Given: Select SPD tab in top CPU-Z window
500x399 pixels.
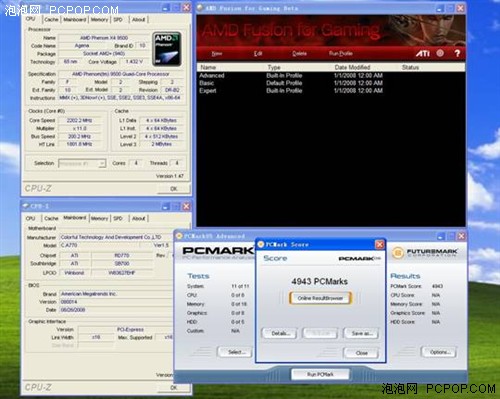Looking at the screenshot, I should pos(118,20).
